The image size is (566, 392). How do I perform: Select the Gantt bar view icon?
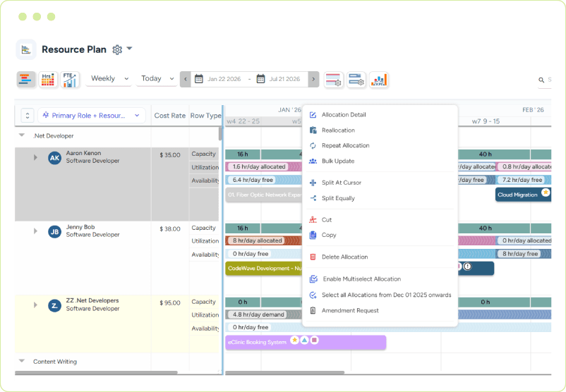pos(26,80)
